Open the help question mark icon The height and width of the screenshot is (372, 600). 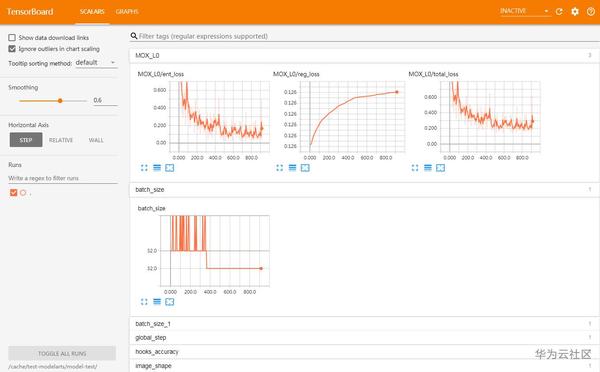tap(590, 12)
